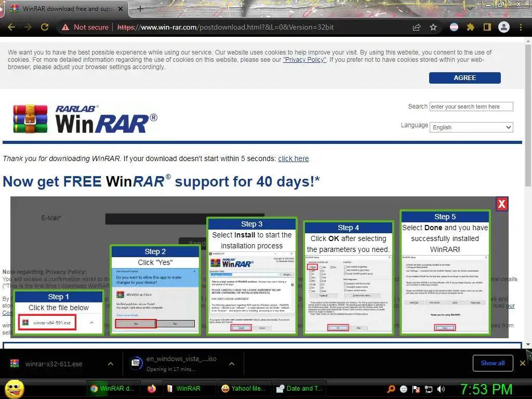Open the WinRAR taskbar window

(x=189, y=389)
